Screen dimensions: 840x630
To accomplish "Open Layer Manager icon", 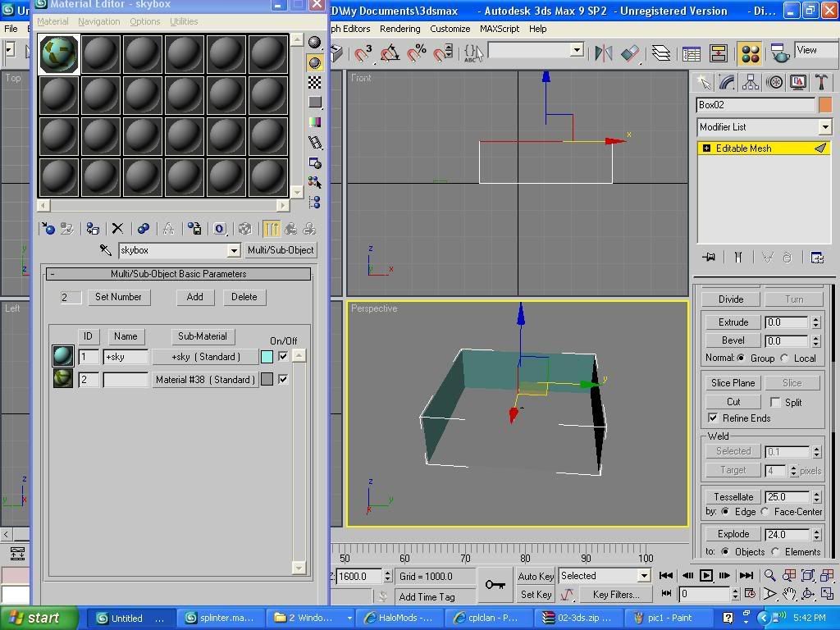I will pos(661,53).
